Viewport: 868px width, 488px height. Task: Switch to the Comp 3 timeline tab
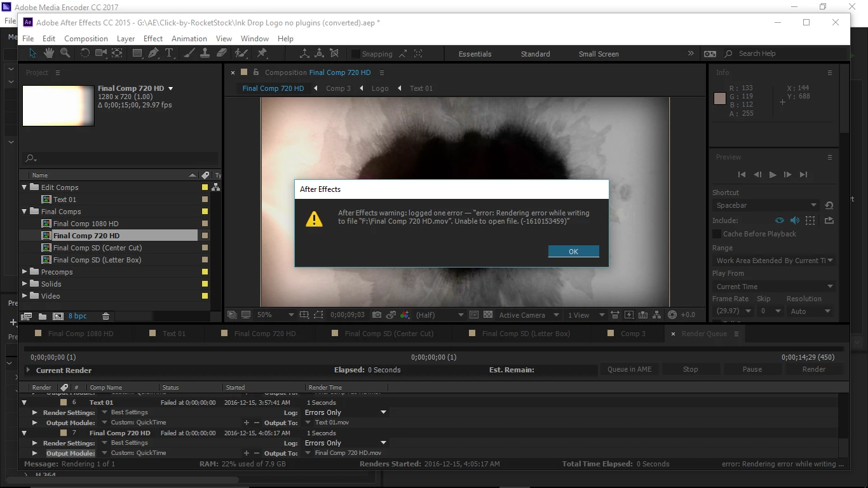(x=633, y=334)
